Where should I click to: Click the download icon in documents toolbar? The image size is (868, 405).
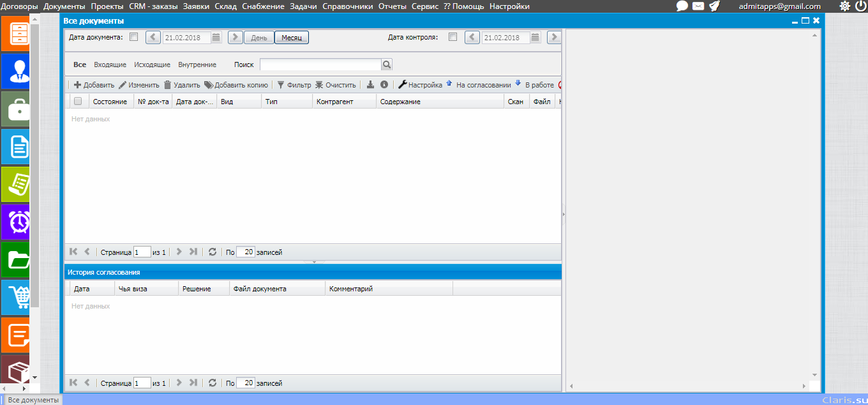click(x=371, y=84)
